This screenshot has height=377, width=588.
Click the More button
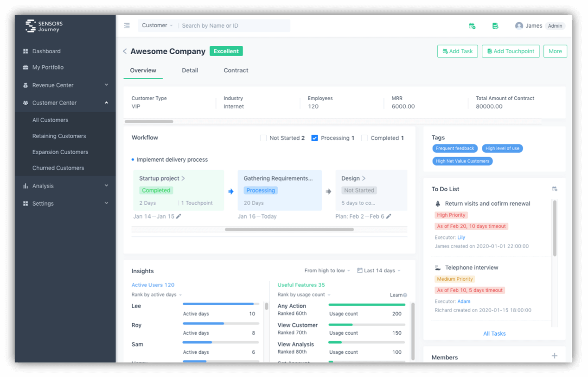(555, 51)
